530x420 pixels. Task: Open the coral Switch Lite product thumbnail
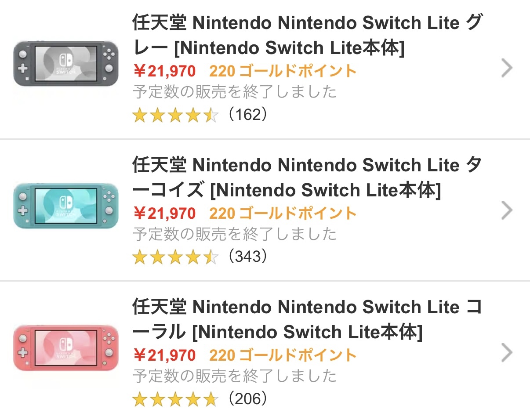click(66, 348)
